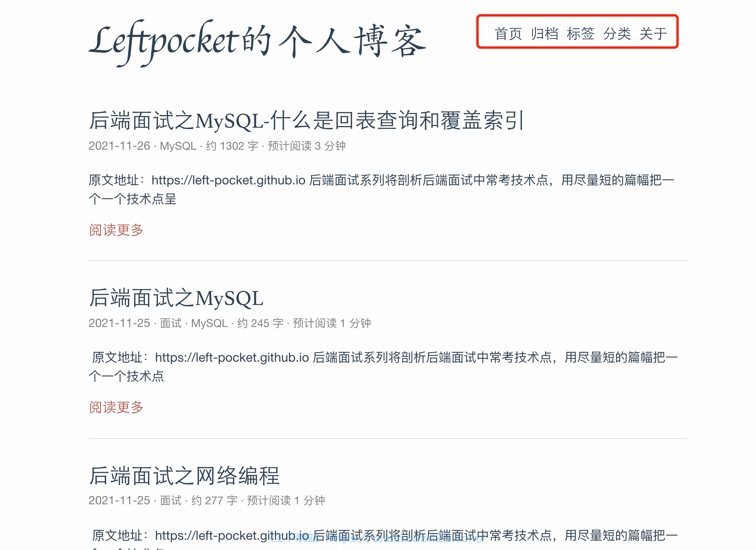Select the 面试 tag on 网络编程 post
The height and width of the screenshot is (550, 756).
170,500
